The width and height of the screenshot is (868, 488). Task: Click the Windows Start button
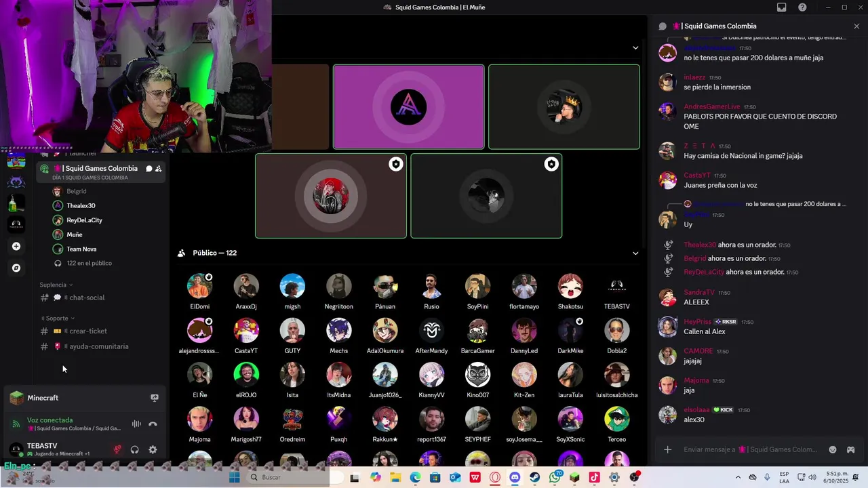coord(235,477)
